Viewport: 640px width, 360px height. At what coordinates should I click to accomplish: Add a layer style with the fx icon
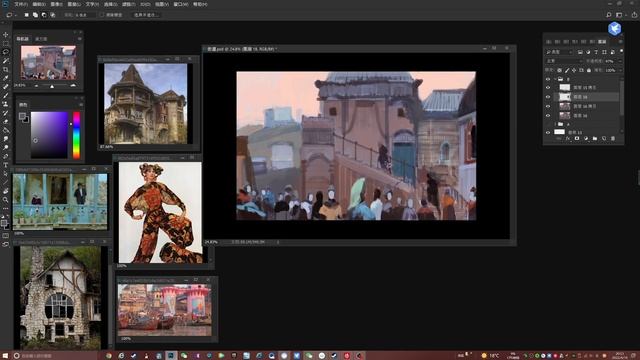click(x=568, y=139)
